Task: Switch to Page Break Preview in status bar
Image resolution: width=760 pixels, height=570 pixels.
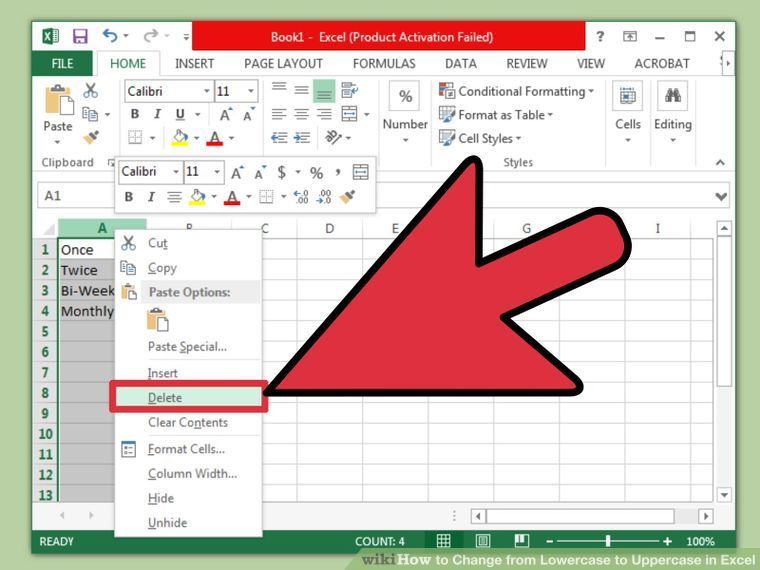Action: click(522, 540)
